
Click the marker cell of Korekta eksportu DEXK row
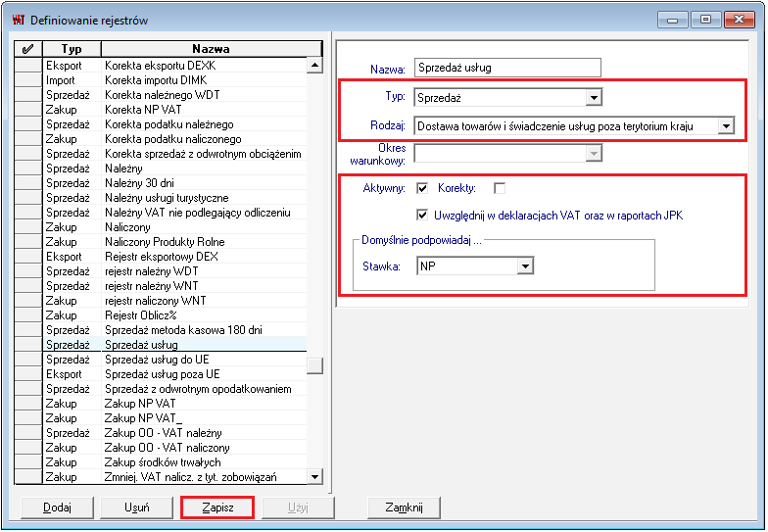coord(28,65)
